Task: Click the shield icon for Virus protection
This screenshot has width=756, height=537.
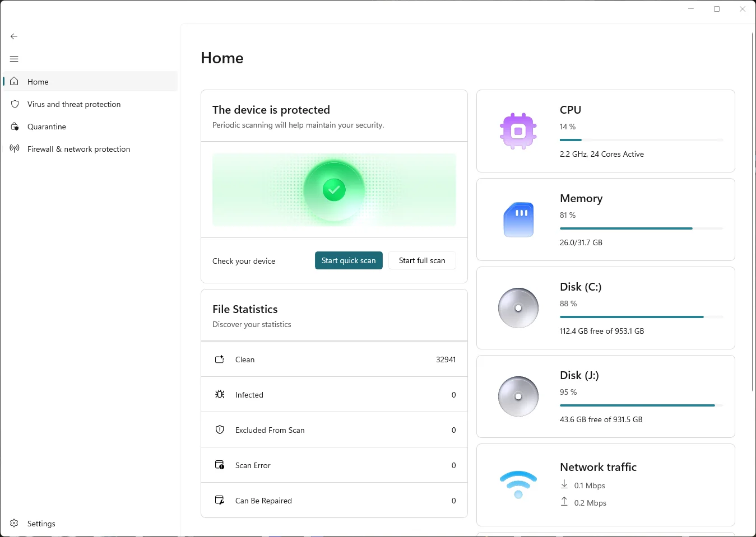Action: tap(15, 104)
